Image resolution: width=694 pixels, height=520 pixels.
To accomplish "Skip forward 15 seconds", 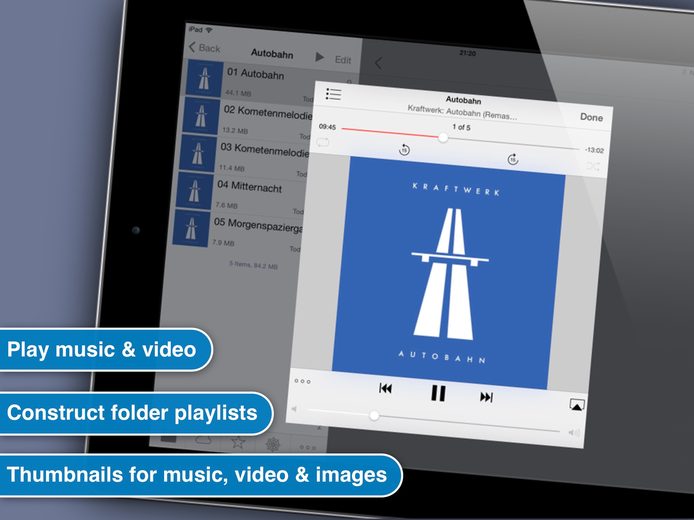I will [513, 159].
